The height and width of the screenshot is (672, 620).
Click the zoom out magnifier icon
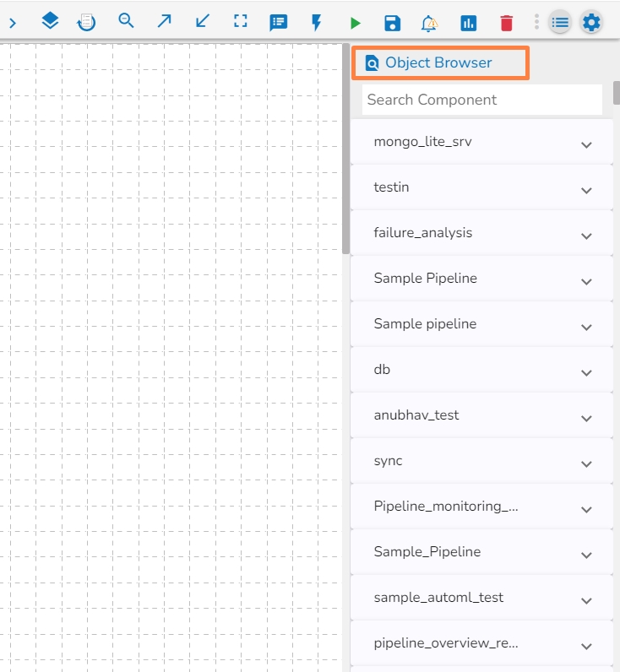tap(126, 22)
